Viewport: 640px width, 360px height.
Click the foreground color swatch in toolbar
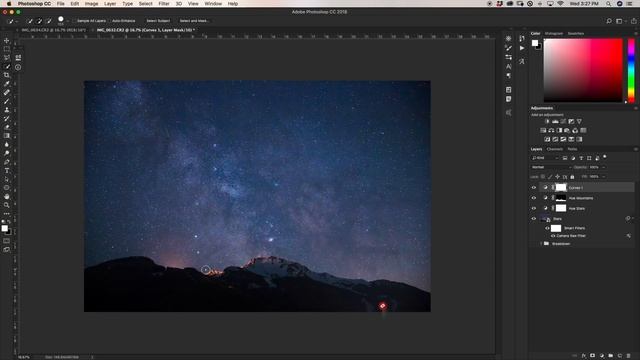tap(4, 228)
